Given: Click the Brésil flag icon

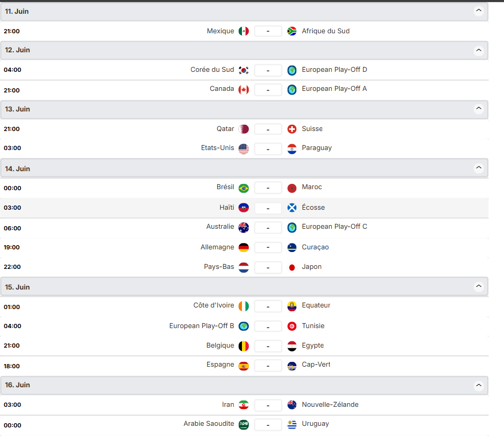Looking at the screenshot, I should 244,188.
